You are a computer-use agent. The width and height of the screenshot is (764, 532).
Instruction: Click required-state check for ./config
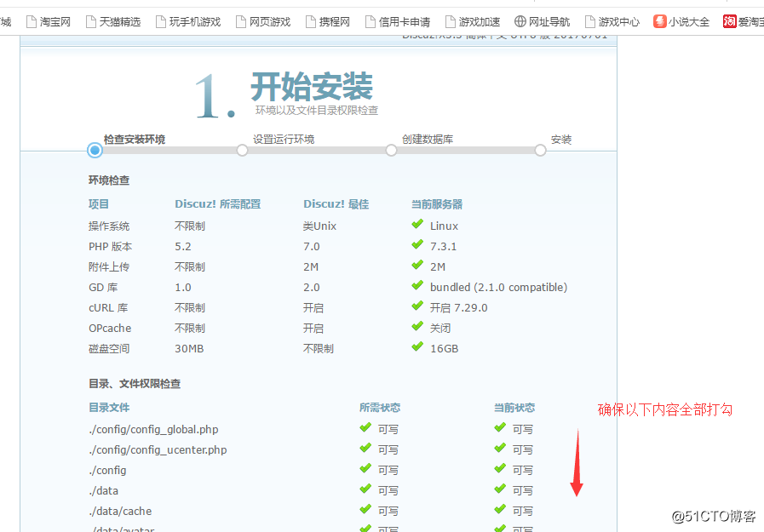click(x=365, y=468)
